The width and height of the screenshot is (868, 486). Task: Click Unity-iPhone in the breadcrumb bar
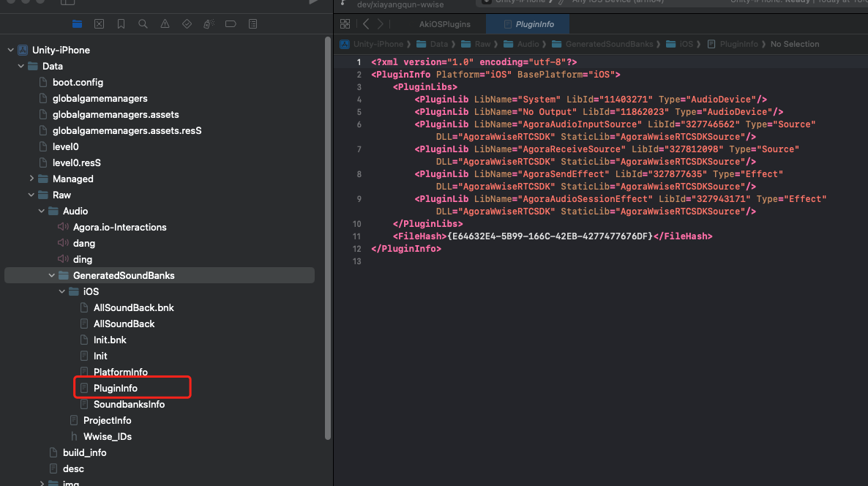(378, 45)
